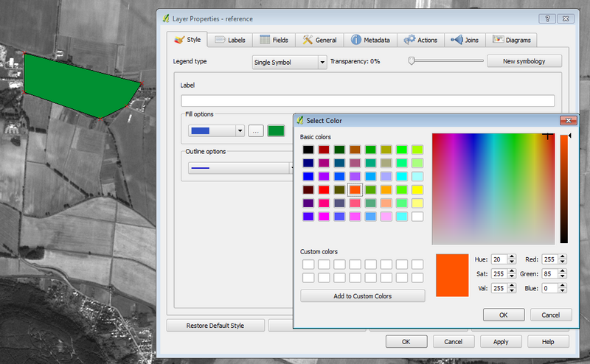Click the green polygon on the map
Image resolution: width=590 pixels, height=364 pixels.
[79, 85]
